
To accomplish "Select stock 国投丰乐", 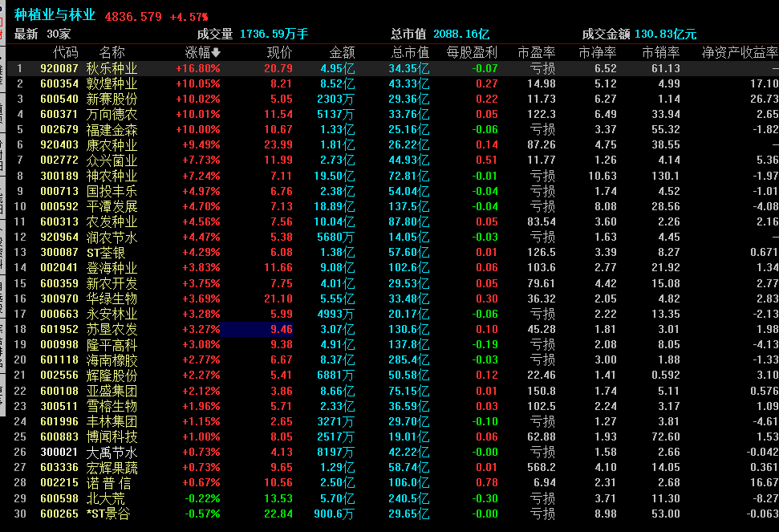I will 112,191.
